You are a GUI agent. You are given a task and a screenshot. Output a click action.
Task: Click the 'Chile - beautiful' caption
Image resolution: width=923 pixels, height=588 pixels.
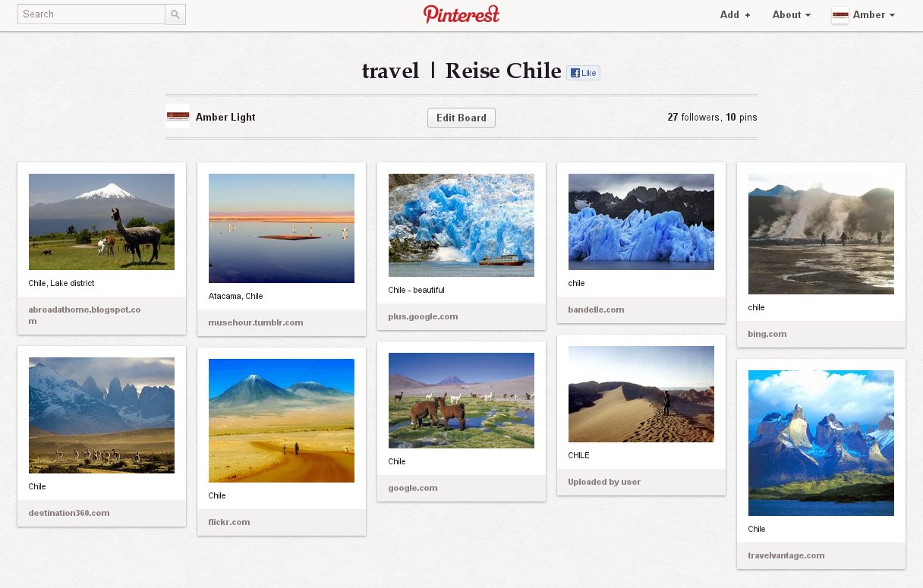pos(416,290)
